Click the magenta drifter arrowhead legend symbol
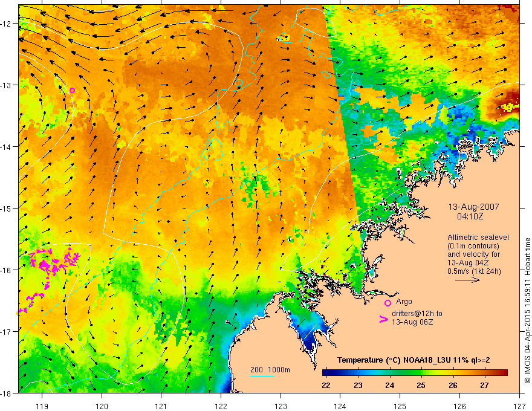 tap(383, 319)
